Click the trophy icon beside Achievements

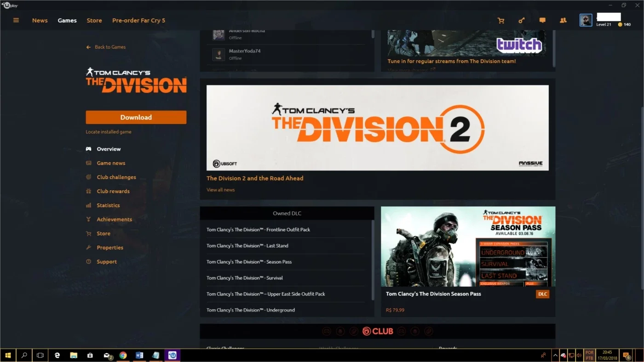[x=88, y=220]
